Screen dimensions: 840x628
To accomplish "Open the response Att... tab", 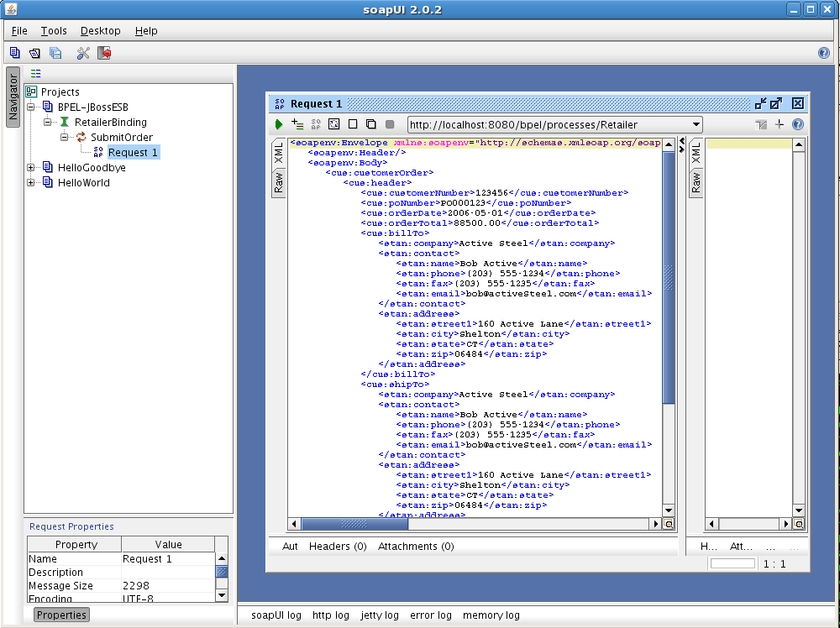I will pyautogui.click(x=741, y=546).
